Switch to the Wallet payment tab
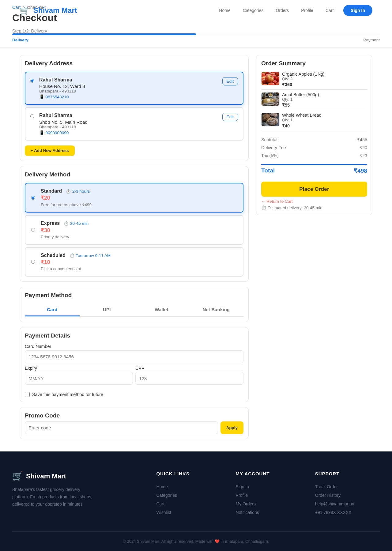This screenshot has width=392, height=551. click(x=161, y=310)
